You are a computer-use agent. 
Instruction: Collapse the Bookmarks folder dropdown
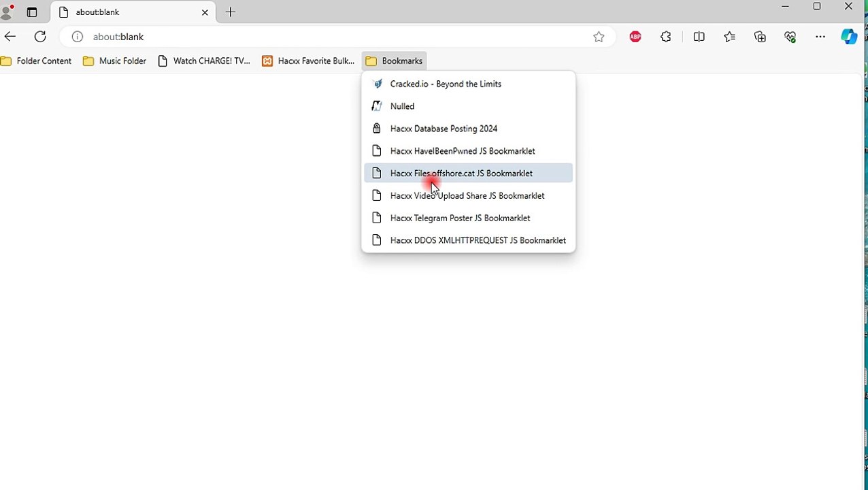[x=395, y=61]
